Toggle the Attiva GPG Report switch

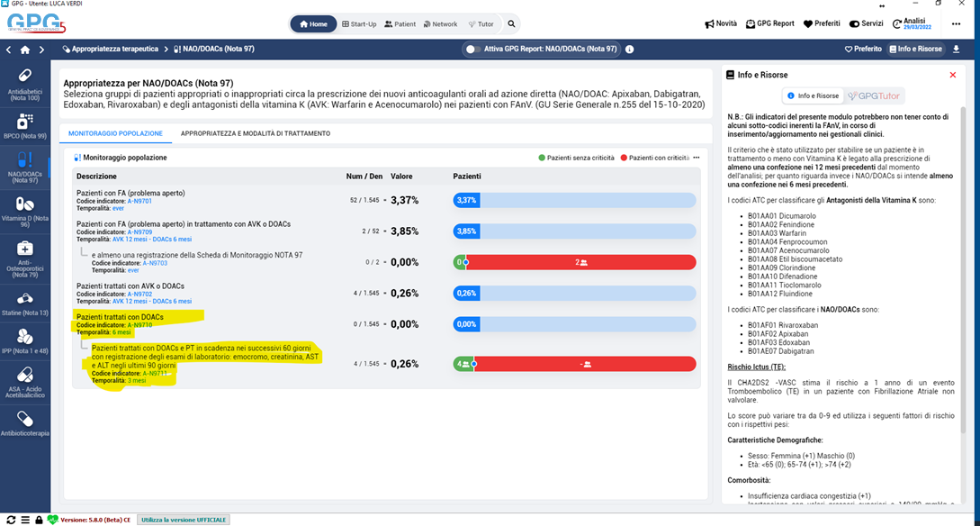(472, 50)
